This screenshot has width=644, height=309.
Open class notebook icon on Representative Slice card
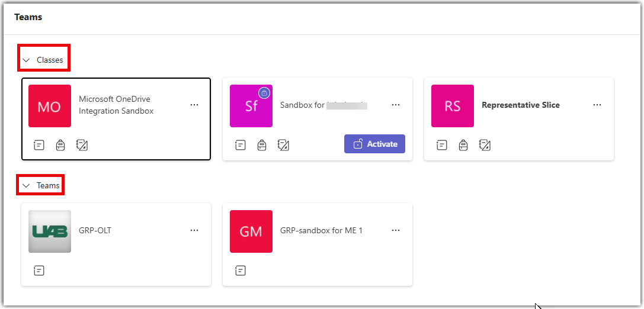[x=485, y=145]
